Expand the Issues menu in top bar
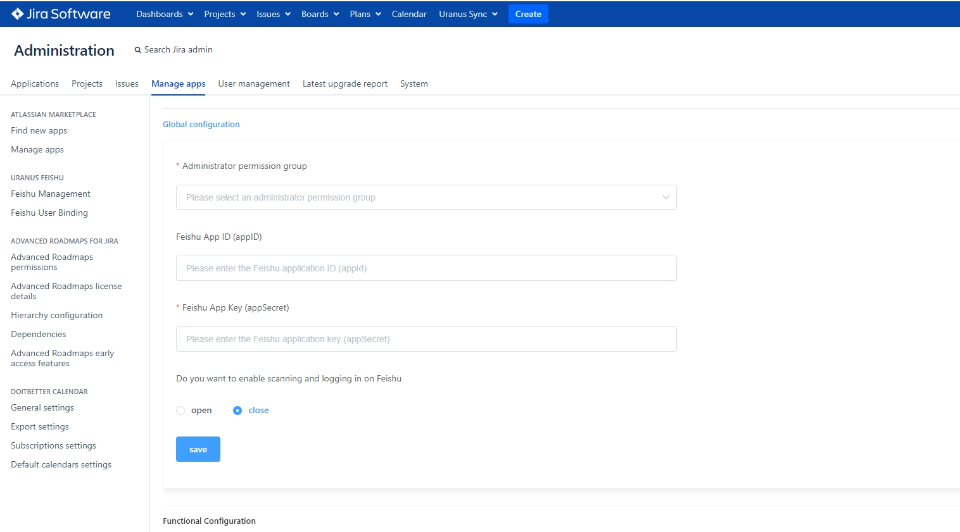The height and width of the screenshot is (532, 960). click(x=273, y=14)
